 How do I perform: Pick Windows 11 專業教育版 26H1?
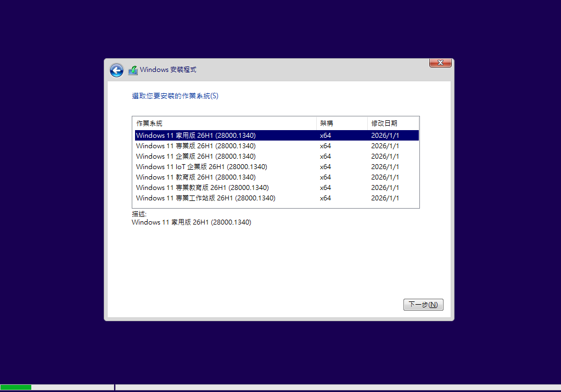coord(277,187)
